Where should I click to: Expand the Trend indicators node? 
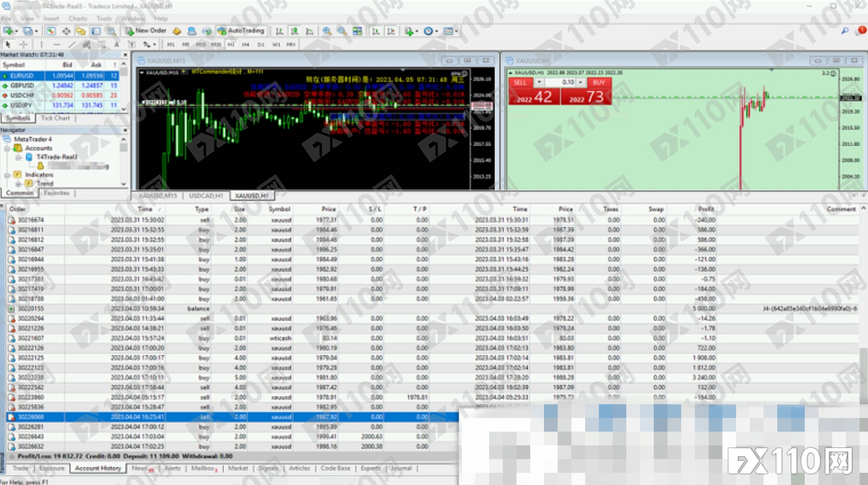[x=18, y=184]
